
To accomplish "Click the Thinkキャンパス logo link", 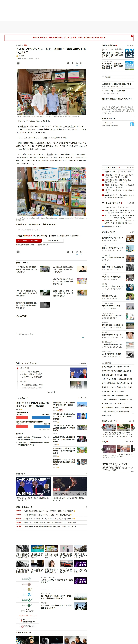I will 28,621.
